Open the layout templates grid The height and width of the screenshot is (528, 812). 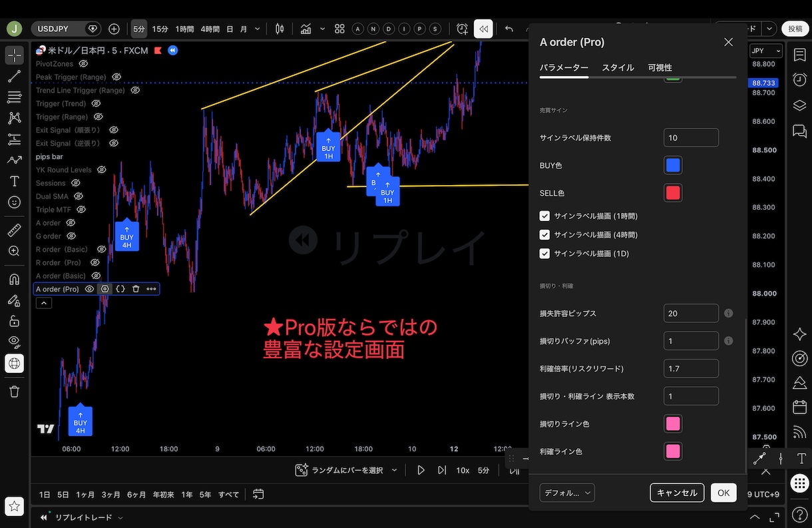click(x=339, y=29)
